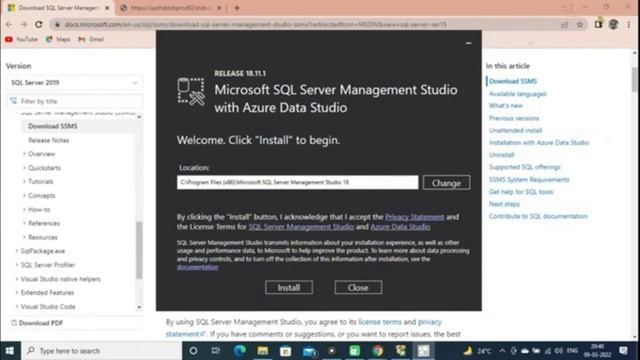This screenshot has height=360, width=640.
Task: Expand the Quickstarts tree node
Action: pyautogui.click(x=24, y=168)
